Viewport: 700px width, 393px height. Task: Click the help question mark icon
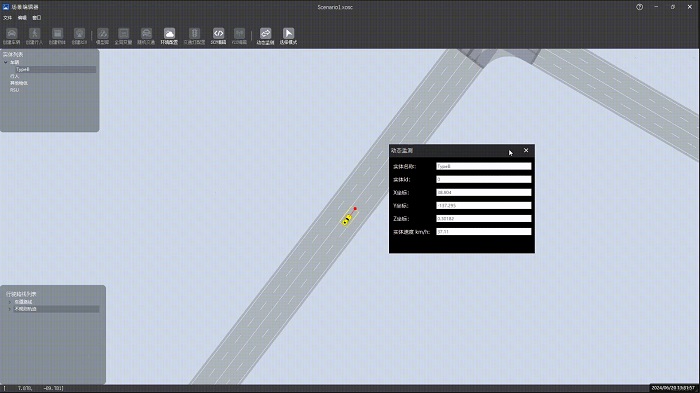click(x=639, y=7)
